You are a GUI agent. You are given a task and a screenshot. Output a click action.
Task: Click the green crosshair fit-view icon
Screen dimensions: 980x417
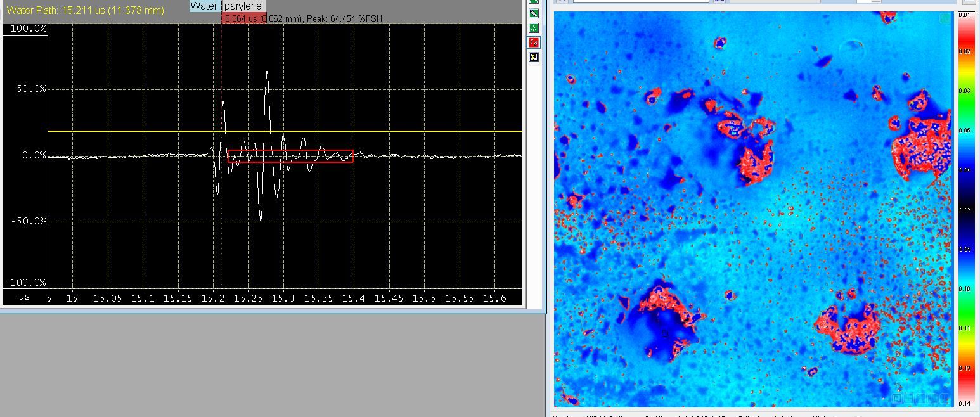pyautogui.click(x=534, y=28)
